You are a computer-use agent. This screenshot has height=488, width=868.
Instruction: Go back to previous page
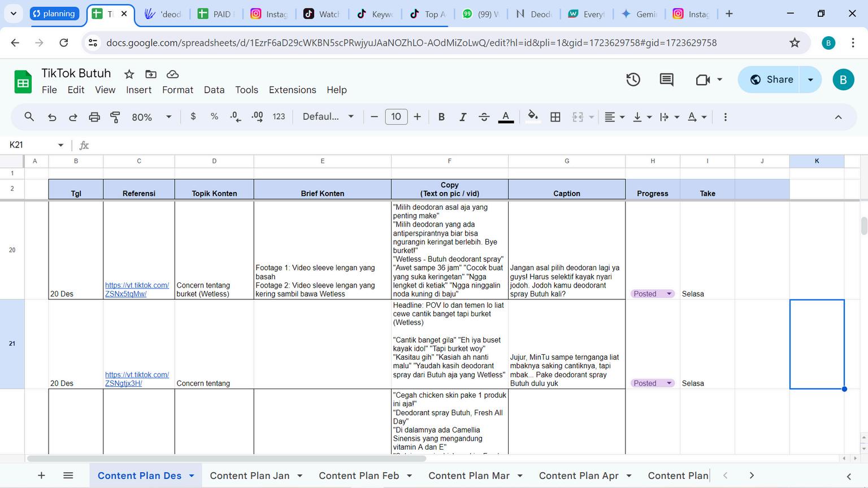point(15,43)
